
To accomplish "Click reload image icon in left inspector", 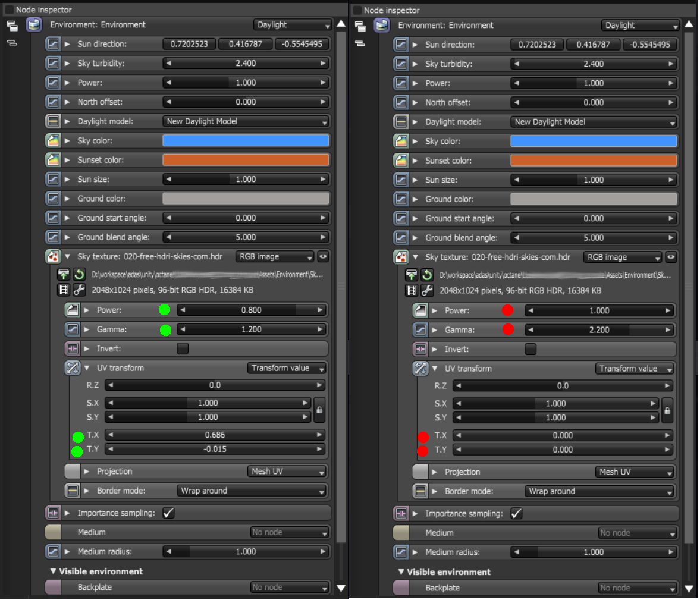I will (79, 274).
